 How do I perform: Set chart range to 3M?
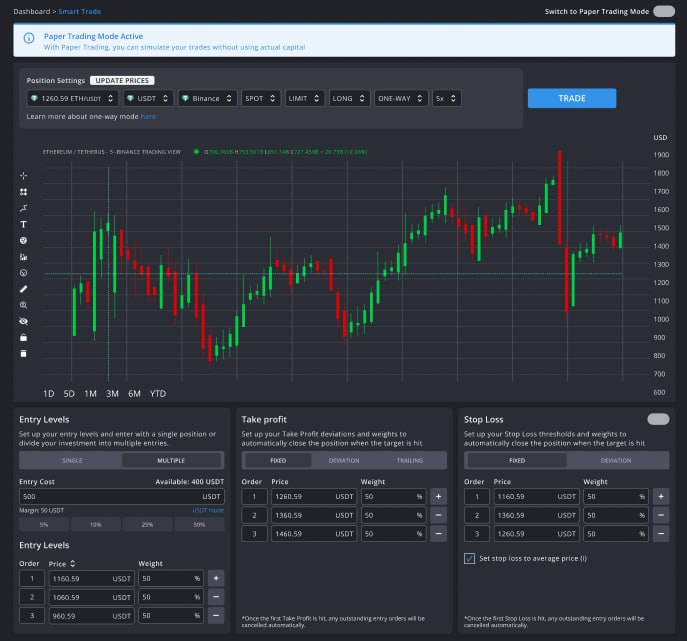coord(112,393)
